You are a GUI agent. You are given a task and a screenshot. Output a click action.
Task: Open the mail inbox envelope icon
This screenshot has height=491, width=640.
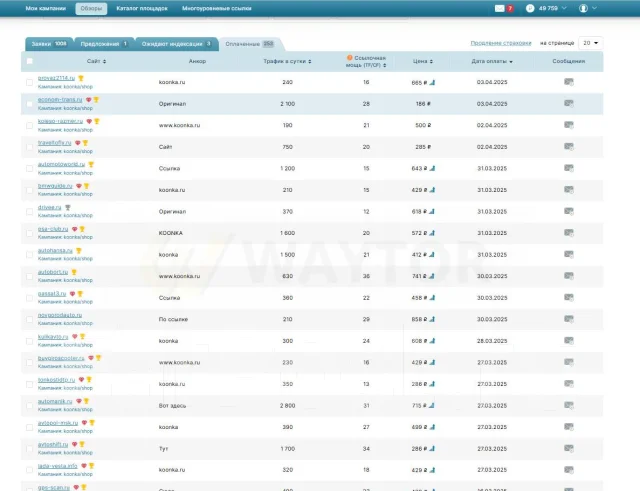coord(499,8)
